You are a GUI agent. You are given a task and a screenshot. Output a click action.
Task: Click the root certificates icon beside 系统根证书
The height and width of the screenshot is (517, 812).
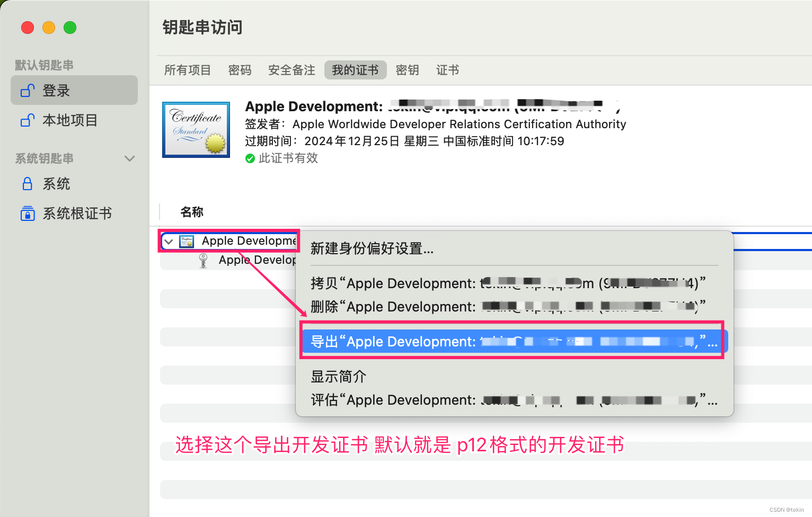click(28, 213)
